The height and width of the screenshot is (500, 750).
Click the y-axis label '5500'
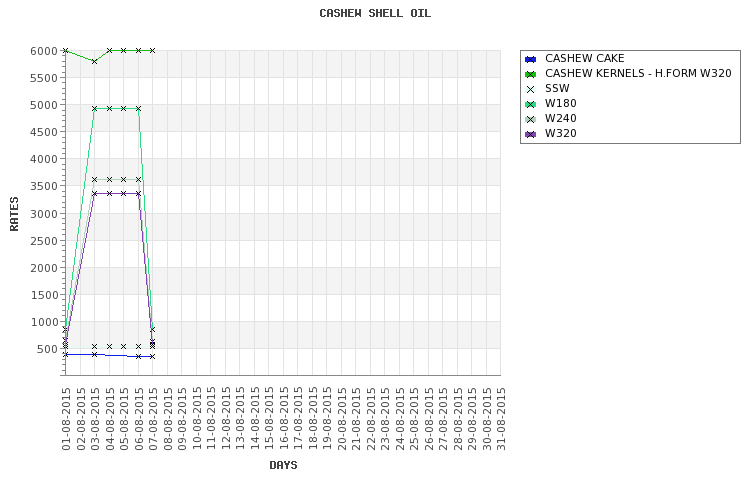click(44, 78)
